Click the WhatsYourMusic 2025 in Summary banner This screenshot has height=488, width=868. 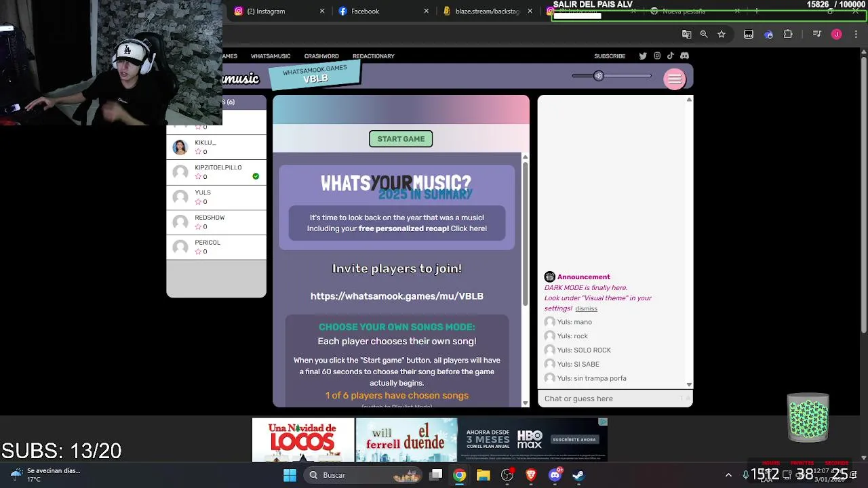397,207
